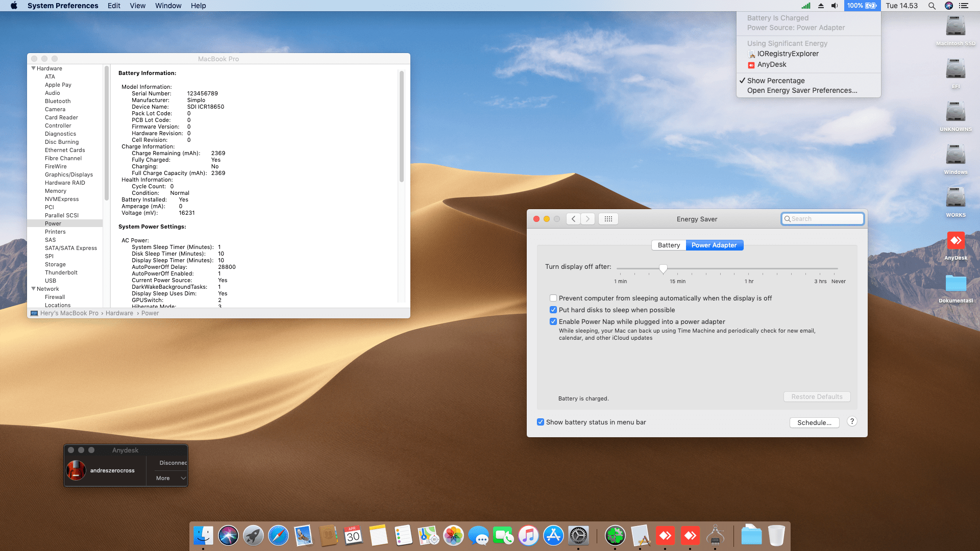The height and width of the screenshot is (551, 980).
Task: Disable Power Nap while plugged in
Action: click(553, 321)
